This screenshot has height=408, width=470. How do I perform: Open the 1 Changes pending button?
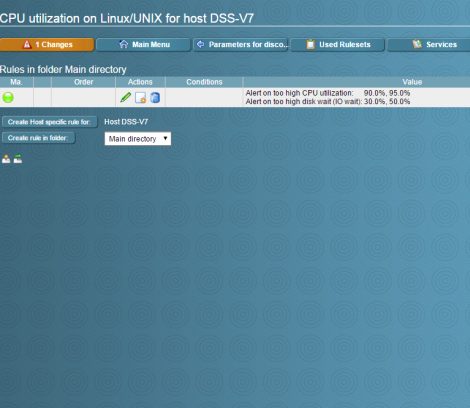point(47,45)
